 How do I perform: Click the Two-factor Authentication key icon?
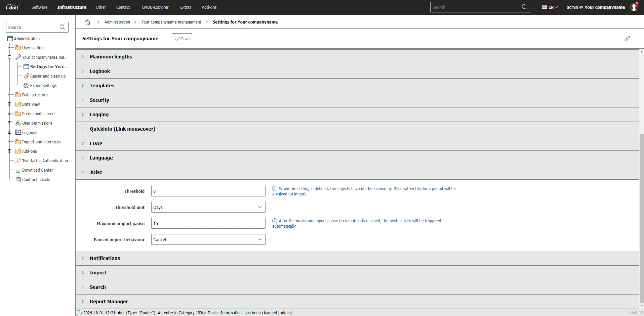click(18, 161)
